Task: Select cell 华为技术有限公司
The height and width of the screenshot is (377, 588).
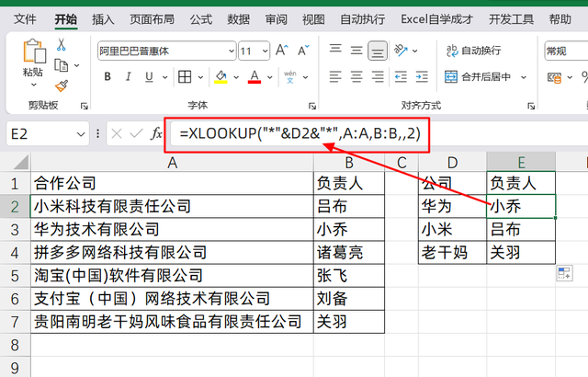Action: (172, 229)
